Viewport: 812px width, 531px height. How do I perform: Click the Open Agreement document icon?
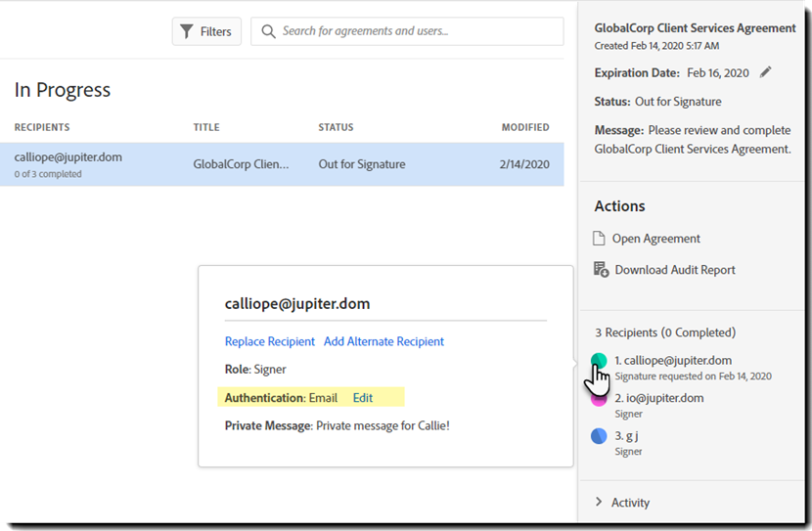click(600, 239)
